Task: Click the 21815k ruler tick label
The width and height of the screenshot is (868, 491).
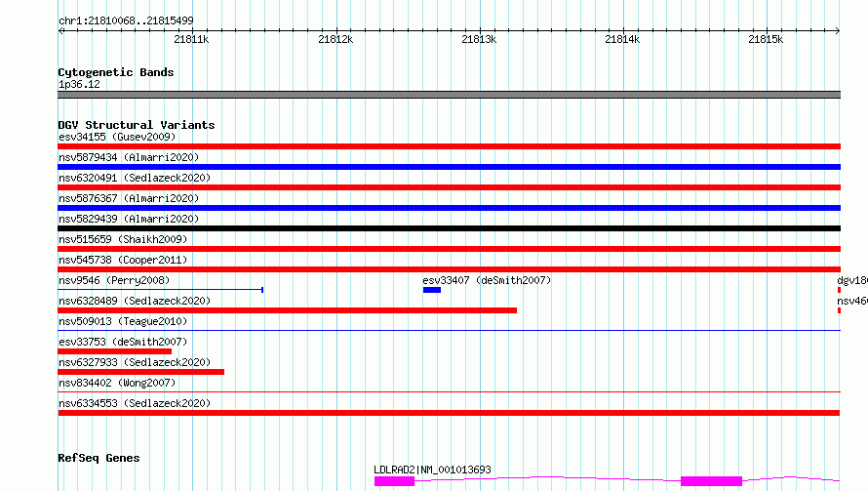Action: tap(766, 39)
